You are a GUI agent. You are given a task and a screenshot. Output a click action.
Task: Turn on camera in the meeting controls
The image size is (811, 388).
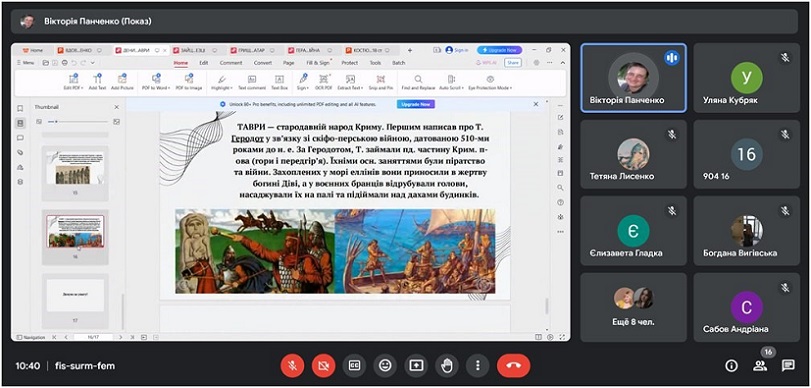pos(323,366)
